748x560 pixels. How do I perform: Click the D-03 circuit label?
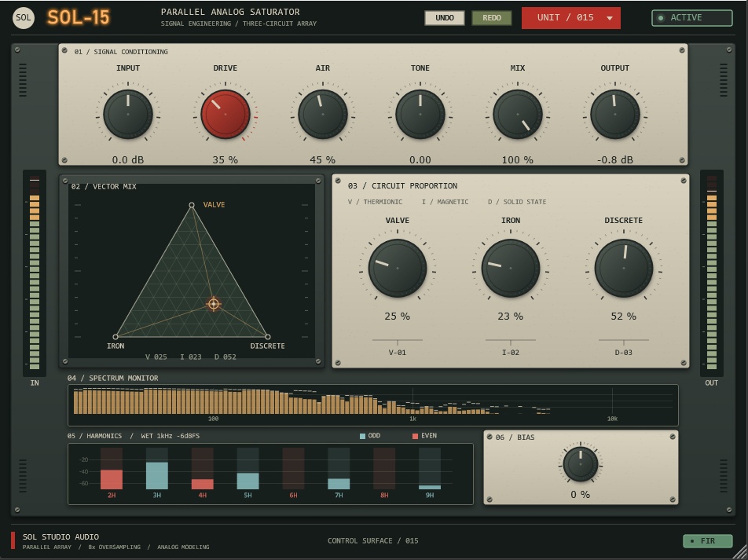point(624,353)
